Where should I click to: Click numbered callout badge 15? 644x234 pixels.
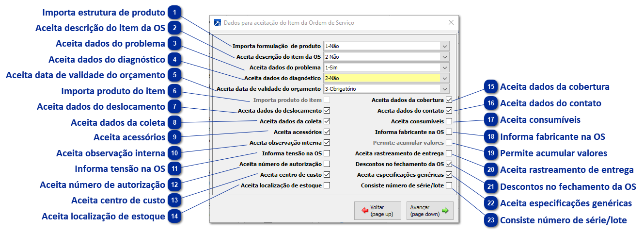tap(491, 87)
